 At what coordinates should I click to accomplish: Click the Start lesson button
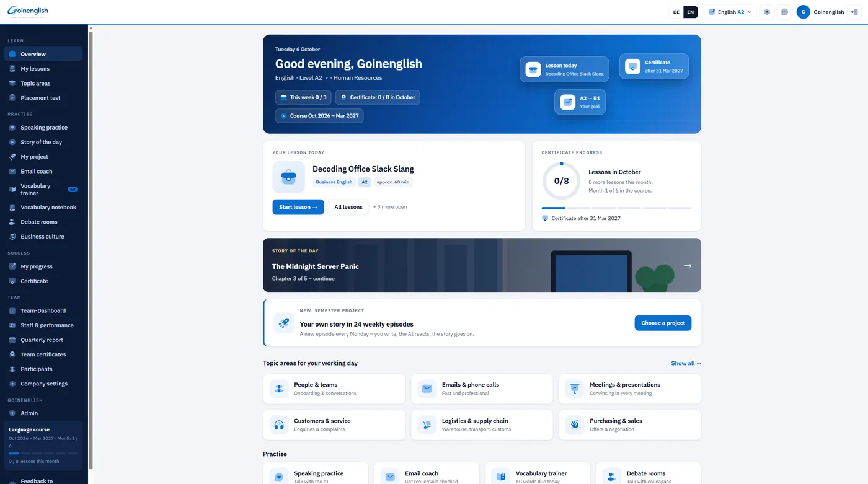(298, 207)
